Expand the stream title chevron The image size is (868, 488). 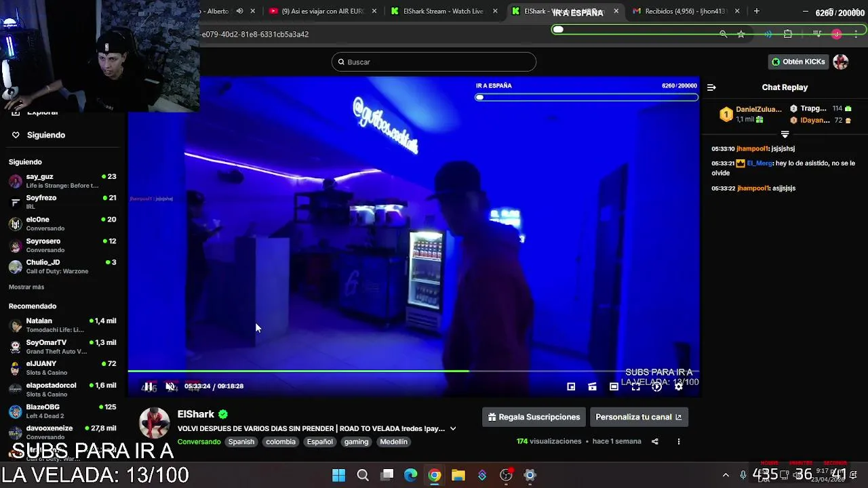point(453,428)
